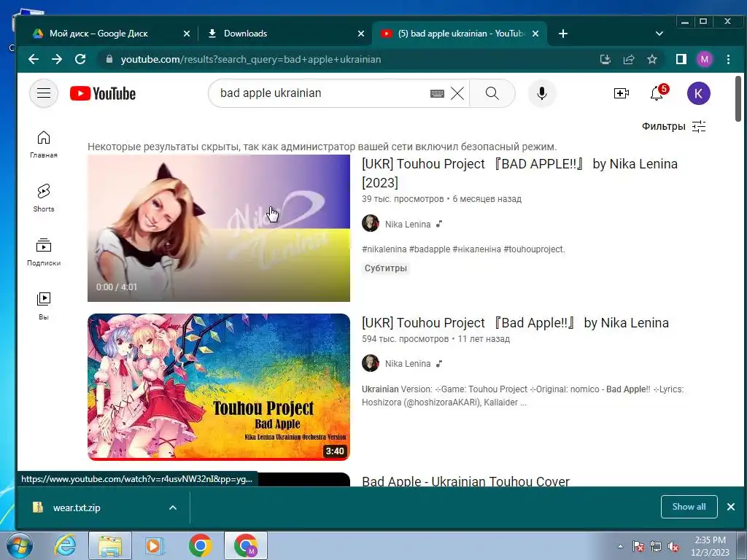Open the Фильтры search filters
This screenshot has height=560, width=747.
pyautogui.click(x=673, y=126)
